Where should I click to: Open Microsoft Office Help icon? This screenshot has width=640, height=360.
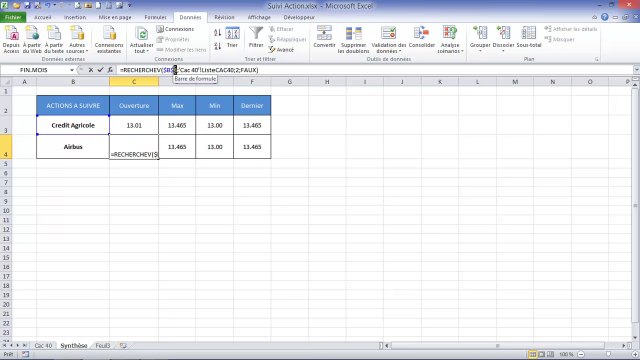[604, 17]
